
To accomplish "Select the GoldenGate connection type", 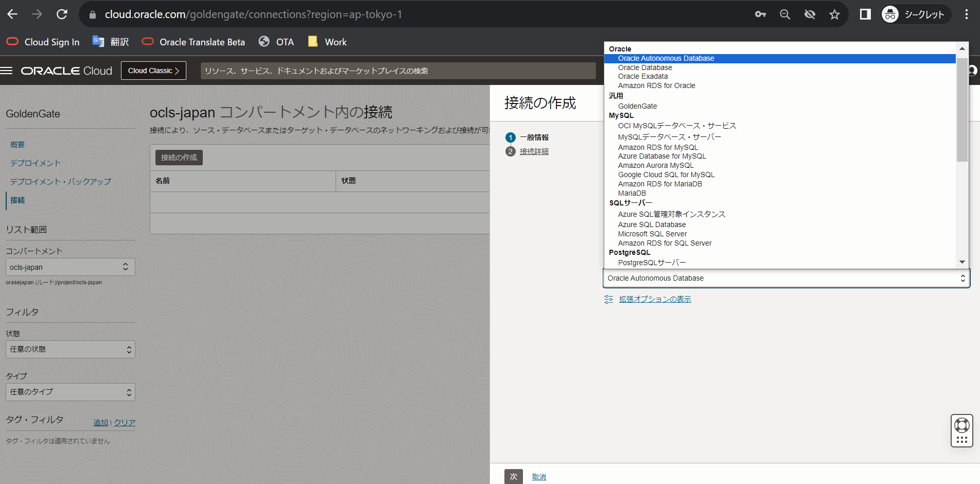I will tap(637, 106).
